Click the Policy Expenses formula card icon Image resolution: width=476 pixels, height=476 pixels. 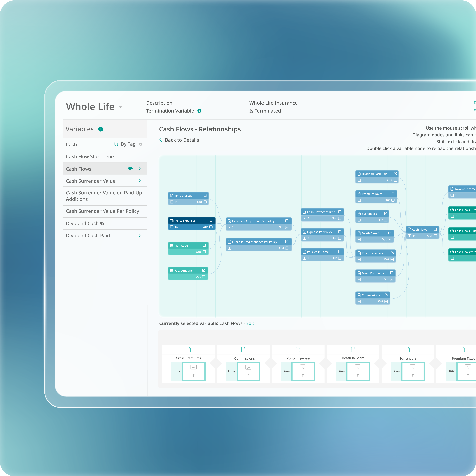(298, 350)
